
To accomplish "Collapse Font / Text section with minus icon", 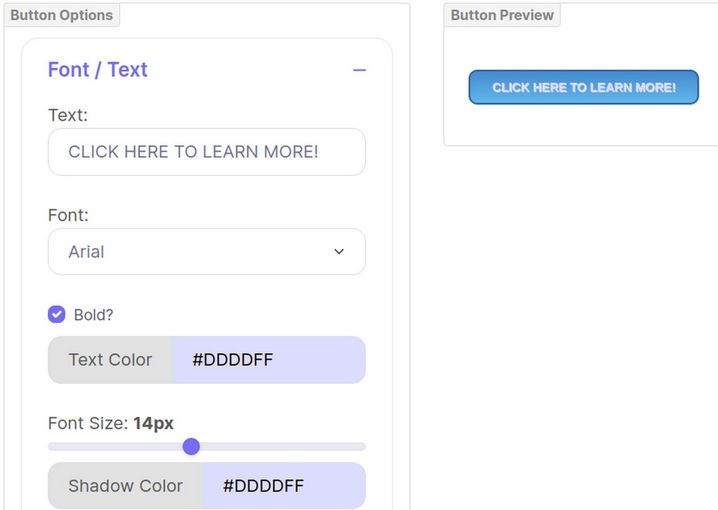I will [359, 70].
